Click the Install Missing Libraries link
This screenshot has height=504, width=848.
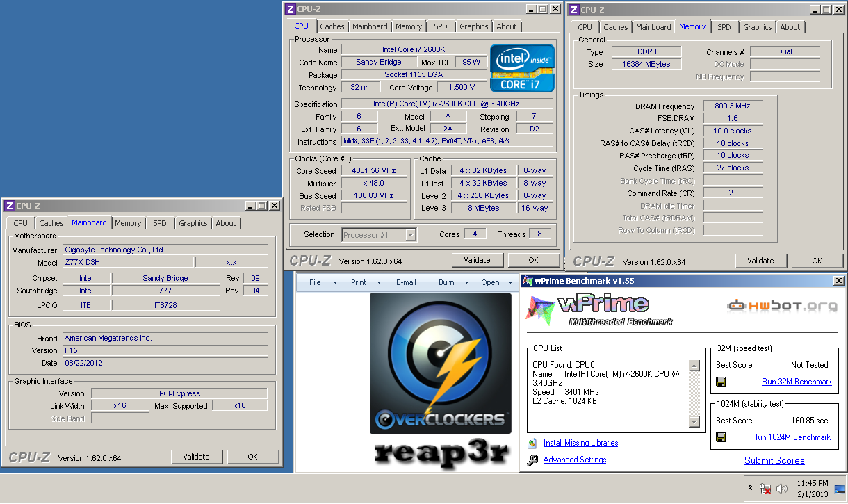580,443
